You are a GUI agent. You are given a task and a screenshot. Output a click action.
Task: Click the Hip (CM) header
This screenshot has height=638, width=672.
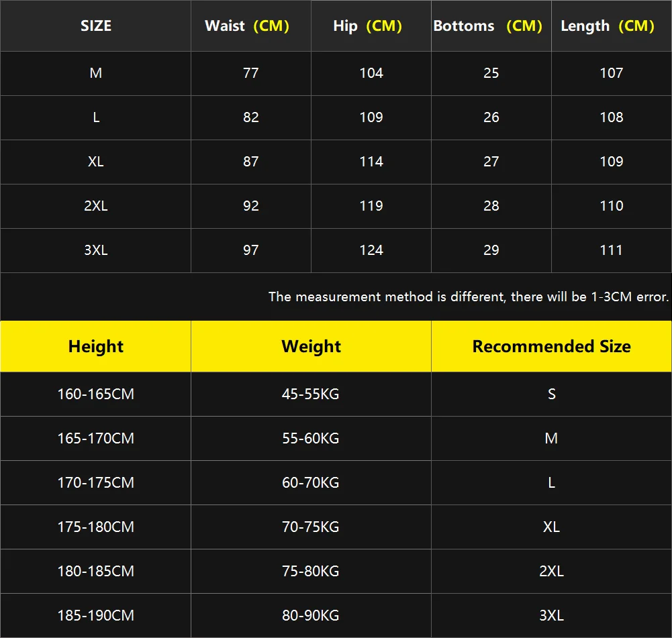(368, 25)
